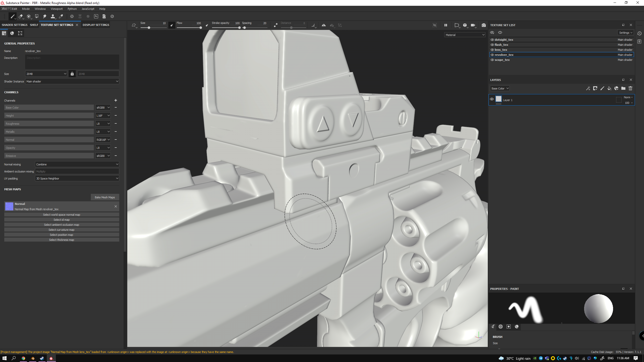Add a channel with plus button

click(116, 100)
